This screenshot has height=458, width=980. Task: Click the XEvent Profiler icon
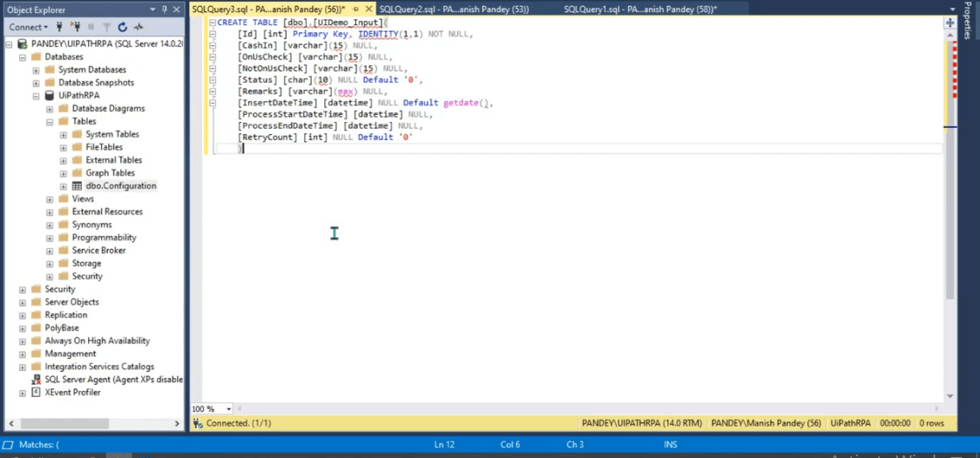pos(37,393)
